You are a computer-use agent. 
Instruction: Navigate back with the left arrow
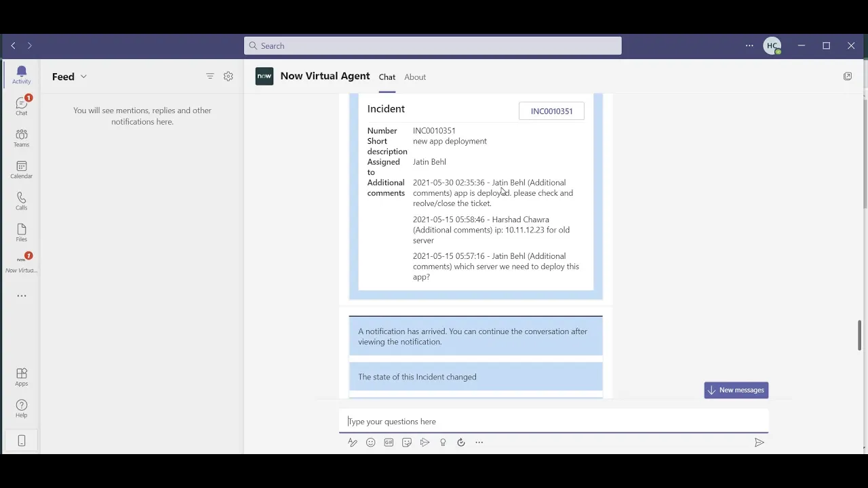pyautogui.click(x=13, y=45)
